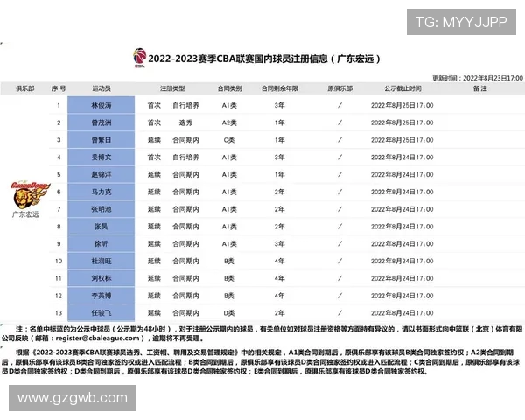
Task: Click the 运动员 column header
Action: 101,88
